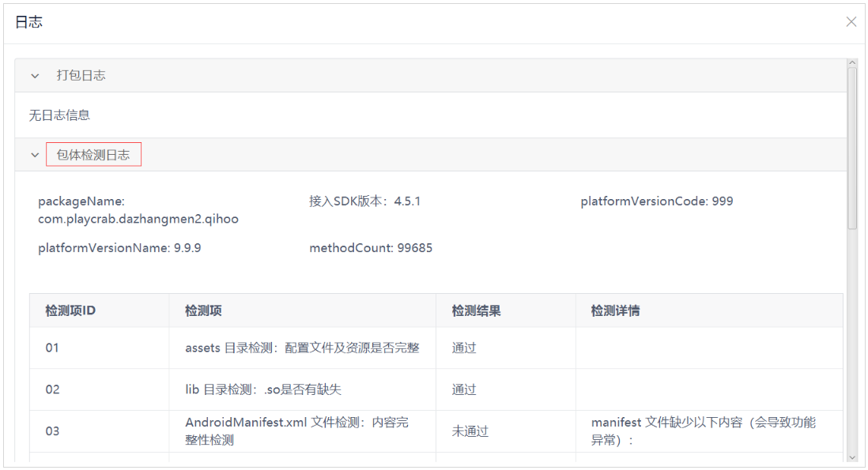Click the scrollbar up arrow

[x=852, y=63]
